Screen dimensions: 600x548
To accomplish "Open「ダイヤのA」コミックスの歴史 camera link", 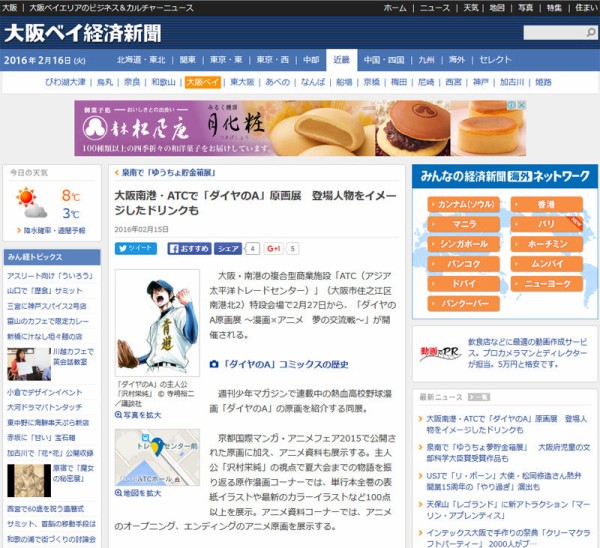I will (x=279, y=364).
